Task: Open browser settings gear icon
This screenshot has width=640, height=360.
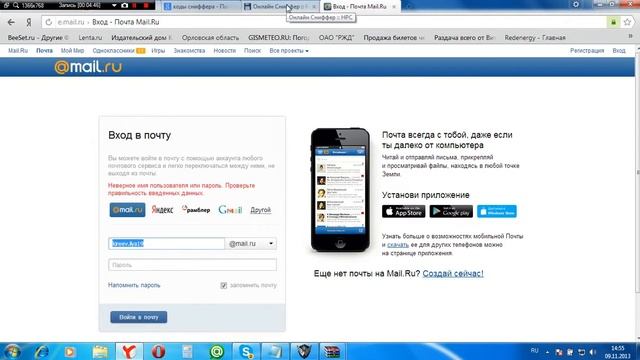Action: point(576,4)
